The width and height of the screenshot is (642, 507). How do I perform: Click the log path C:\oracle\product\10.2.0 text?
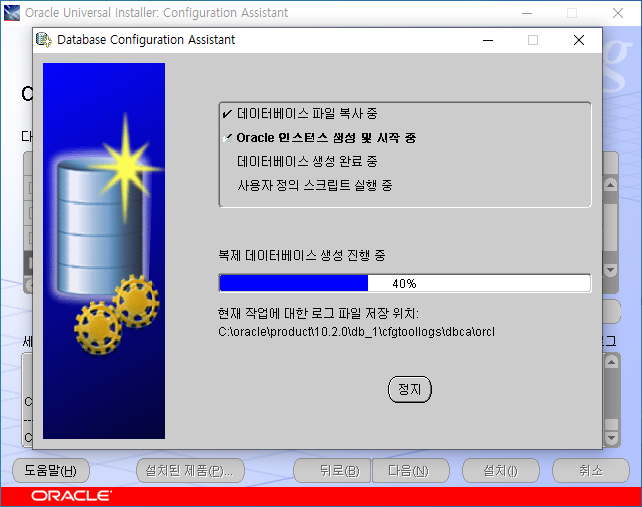(x=356, y=331)
